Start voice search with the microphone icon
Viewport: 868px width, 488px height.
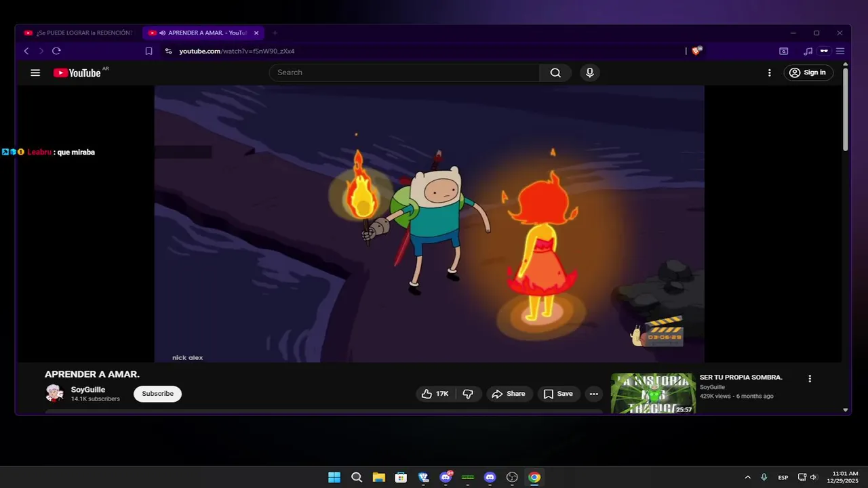point(590,73)
